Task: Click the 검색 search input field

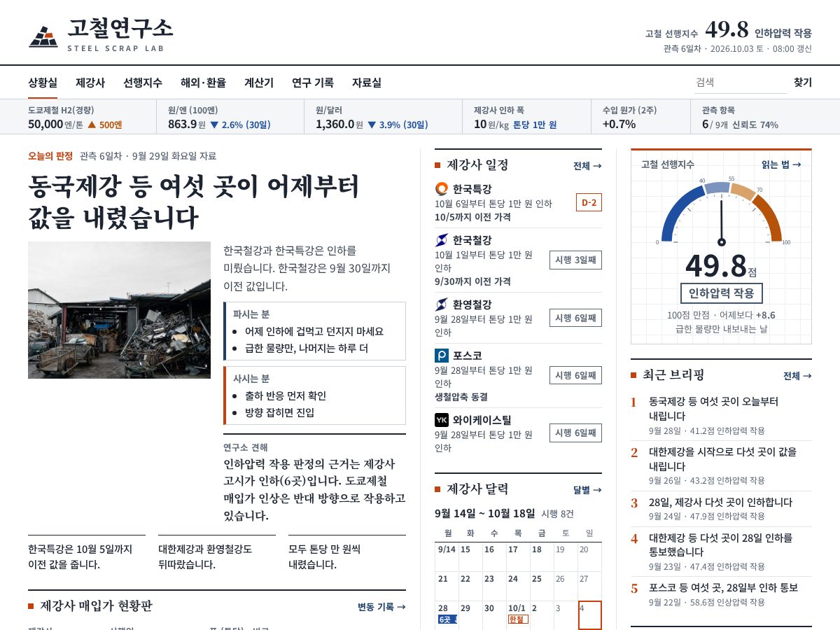Action: pos(740,83)
